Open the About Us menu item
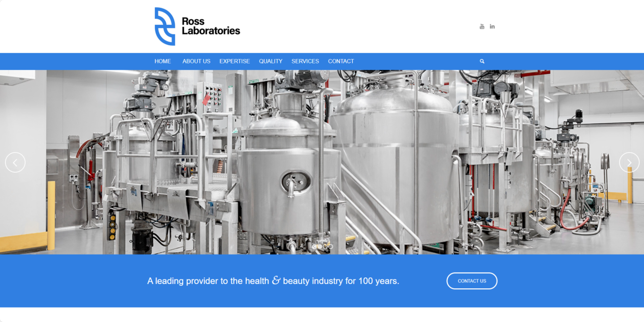 point(196,61)
